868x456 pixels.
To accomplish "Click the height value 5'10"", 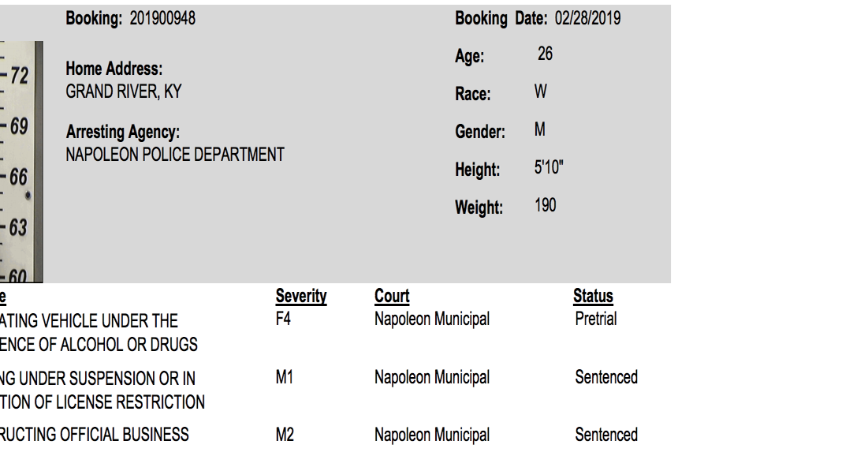I will 549,167.
